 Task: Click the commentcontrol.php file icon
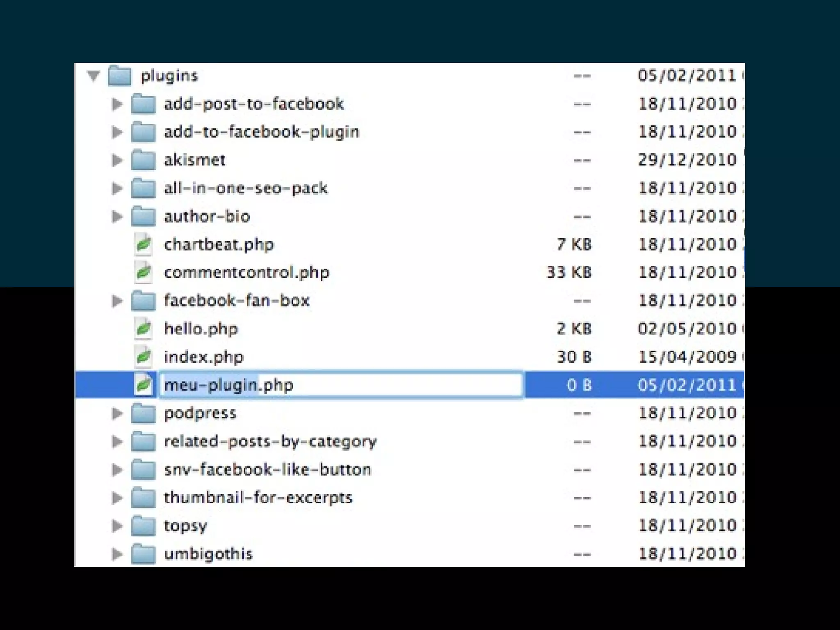coord(144,273)
